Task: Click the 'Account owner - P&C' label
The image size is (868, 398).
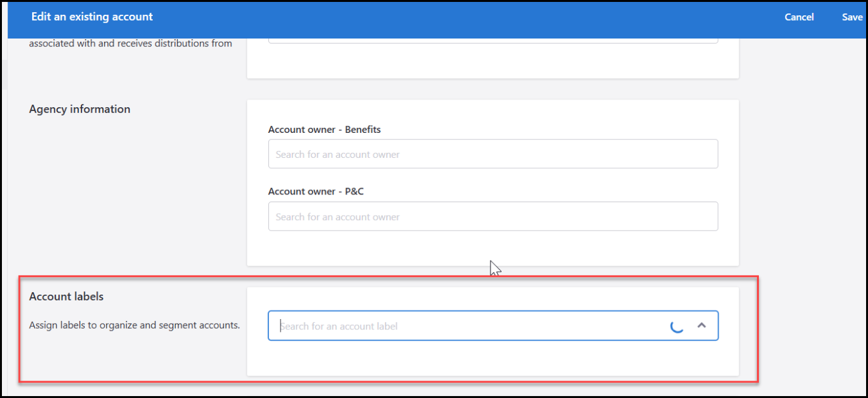Action: point(316,191)
